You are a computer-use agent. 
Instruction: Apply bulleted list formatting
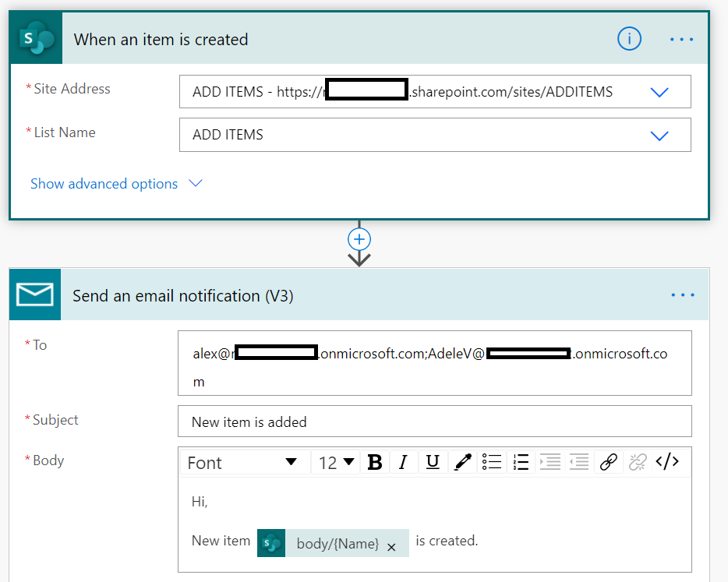492,462
